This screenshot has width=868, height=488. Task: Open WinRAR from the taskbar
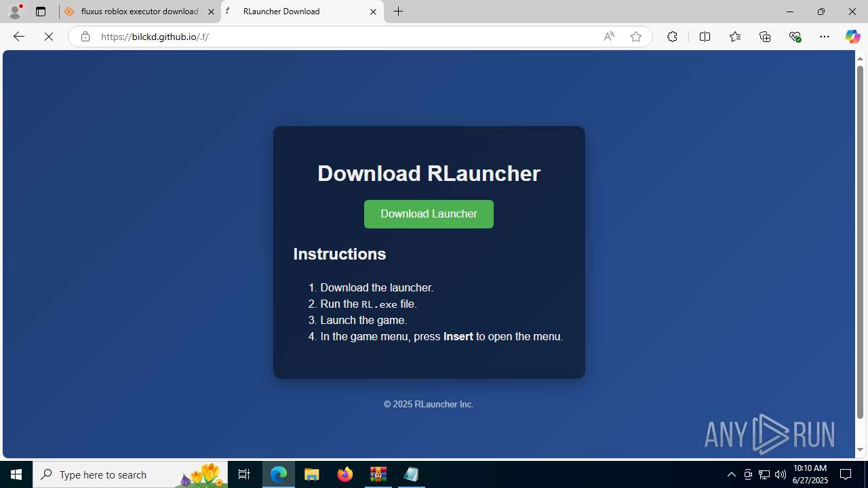tap(378, 474)
